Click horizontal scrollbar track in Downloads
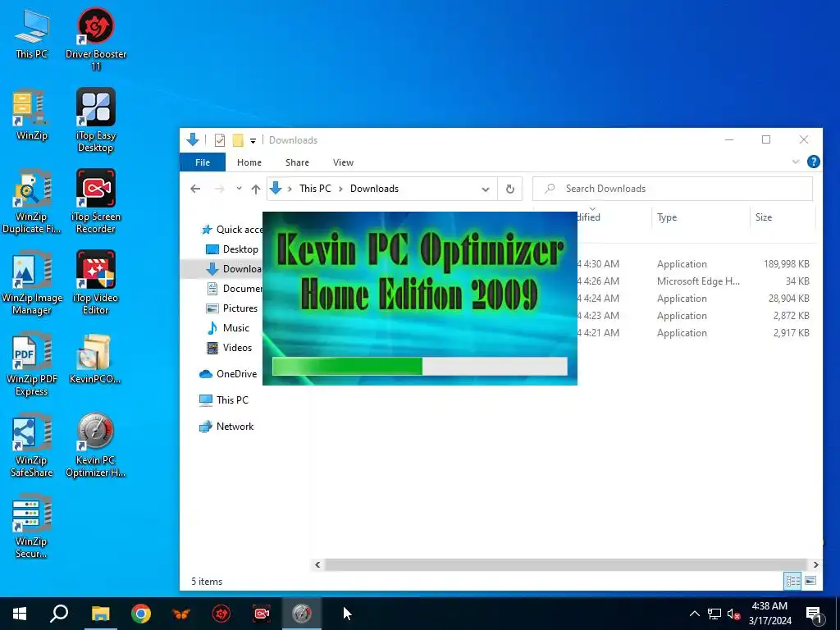The height and width of the screenshot is (630, 840). point(566,564)
